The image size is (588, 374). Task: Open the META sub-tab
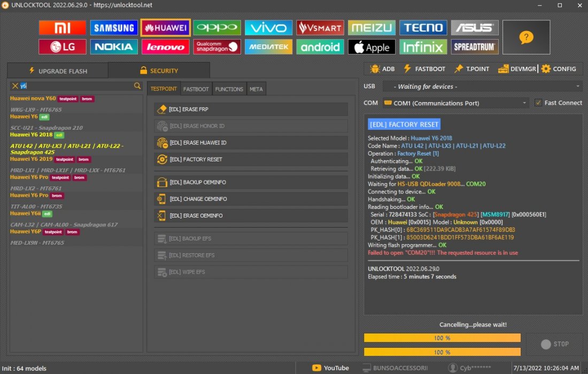click(256, 89)
